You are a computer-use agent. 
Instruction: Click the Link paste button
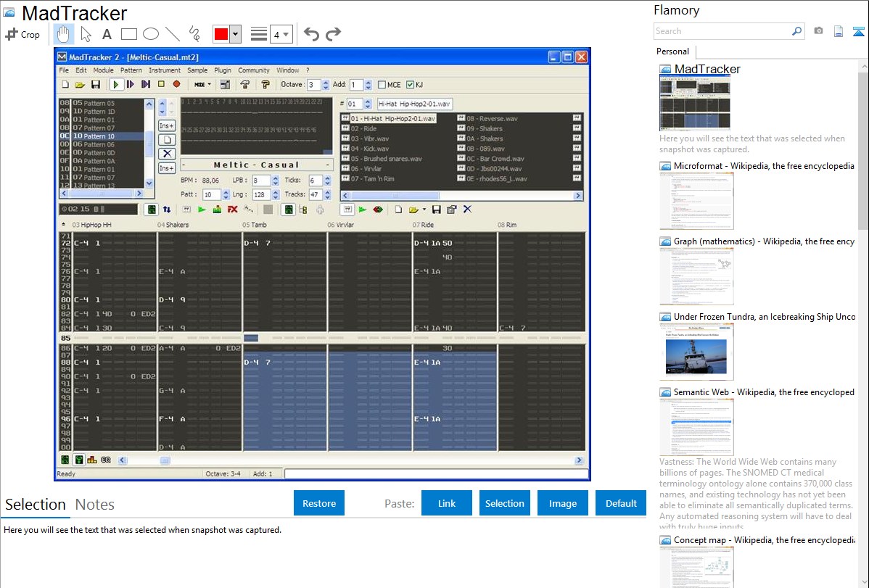pos(447,503)
